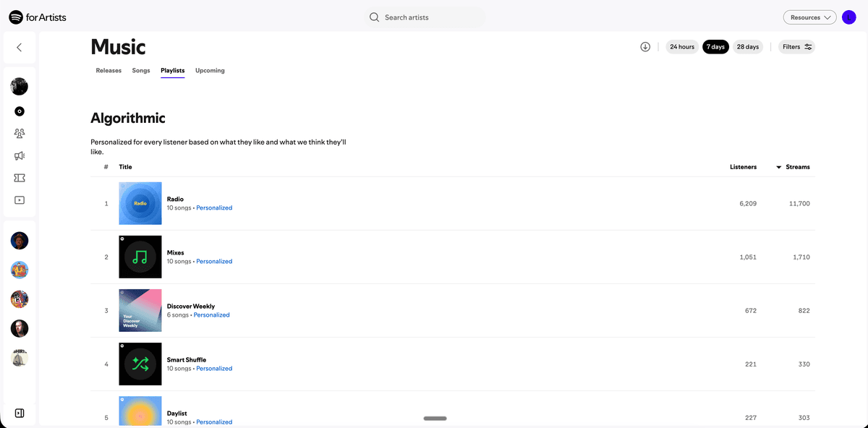
Task: Switch to the Songs tab
Action: point(141,71)
